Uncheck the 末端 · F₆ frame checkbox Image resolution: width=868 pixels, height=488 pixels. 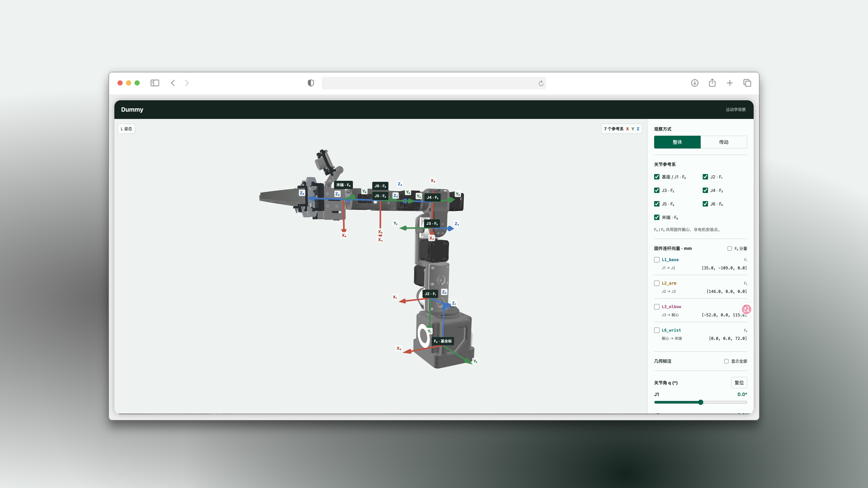(x=657, y=217)
